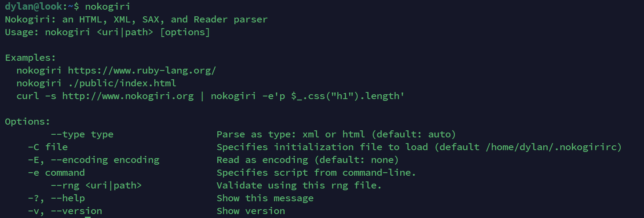Click the "Validate using this rng file." description
The height and width of the screenshot is (218, 644).
point(299,185)
